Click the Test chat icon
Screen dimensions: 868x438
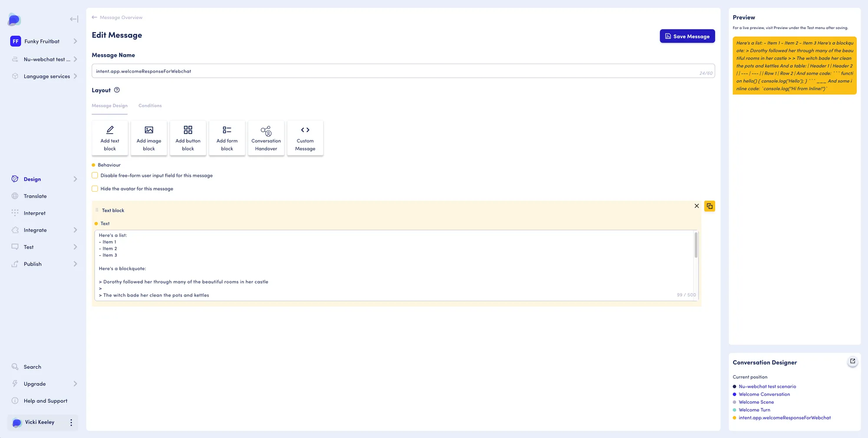click(15, 247)
